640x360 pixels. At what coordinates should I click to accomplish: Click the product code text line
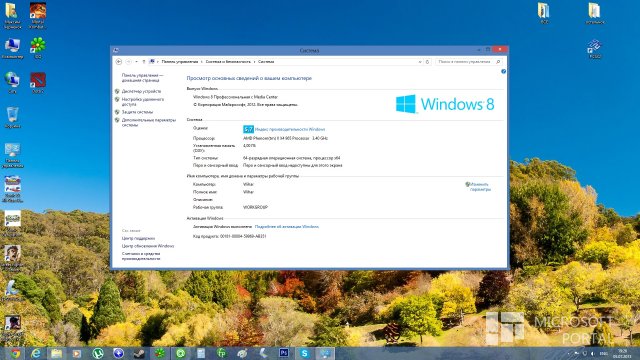tap(229, 236)
